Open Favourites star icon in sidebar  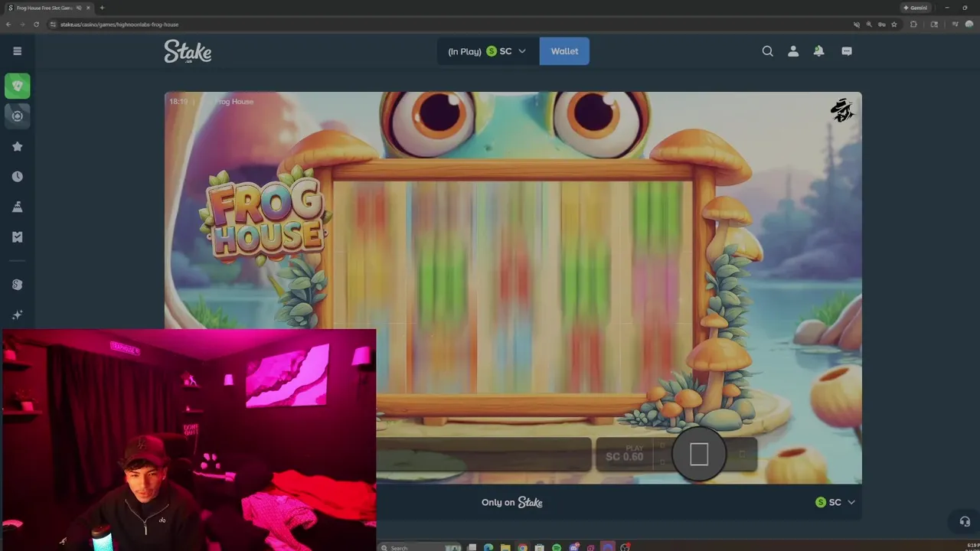pyautogui.click(x=17, y=146)
